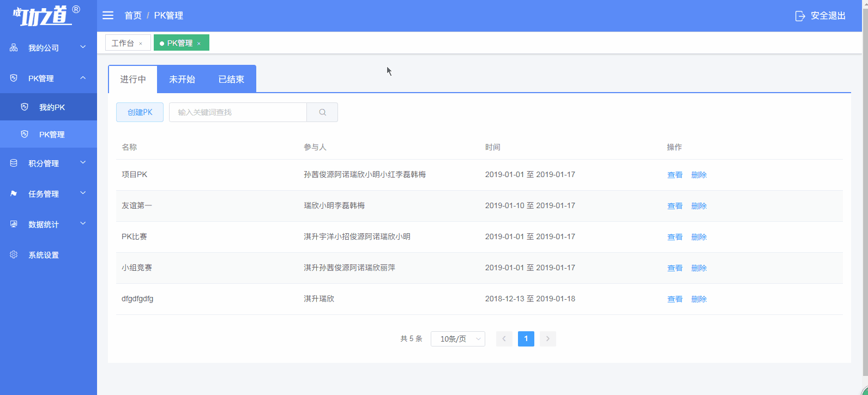Delete the 小组竞赛 row
The height and width of the screenshot is (395, 868).
coord(699,268)
